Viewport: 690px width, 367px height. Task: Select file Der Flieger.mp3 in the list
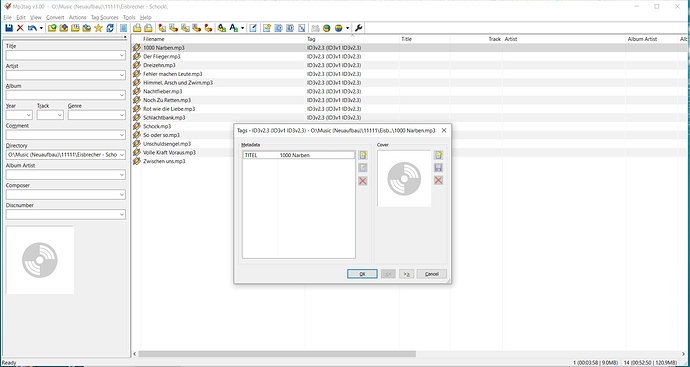tap(161, 57)
